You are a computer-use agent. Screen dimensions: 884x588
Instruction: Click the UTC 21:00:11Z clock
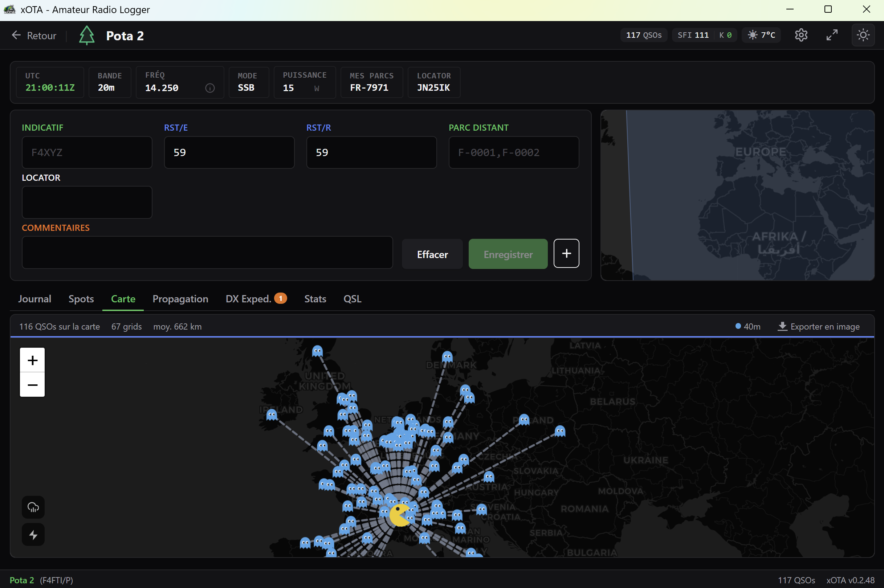point(50,82)
